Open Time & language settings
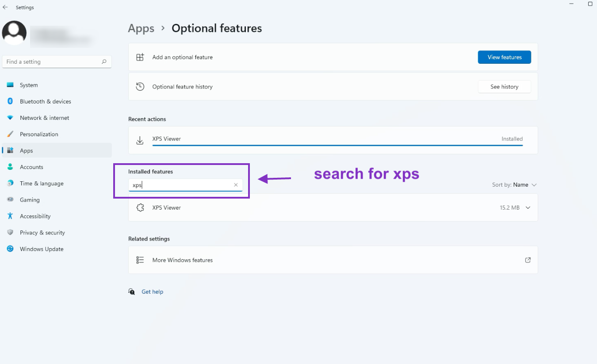Image resolution: width=597 pixels, height=364 pixels. [57, 183]
